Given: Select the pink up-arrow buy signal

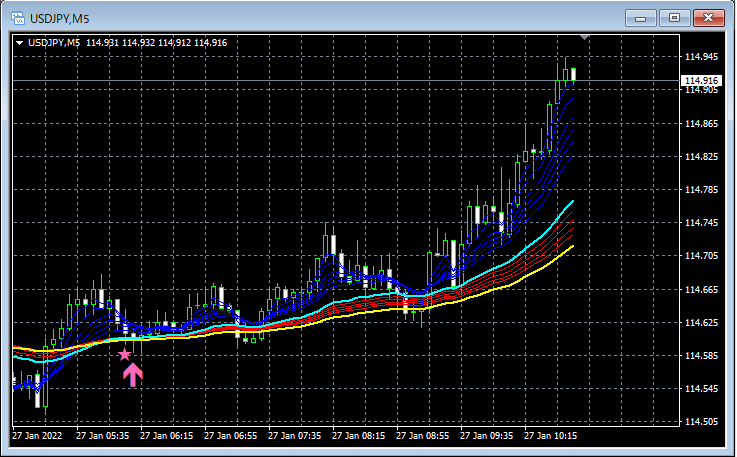Looking at the screenshot, I should coord(133,375).
